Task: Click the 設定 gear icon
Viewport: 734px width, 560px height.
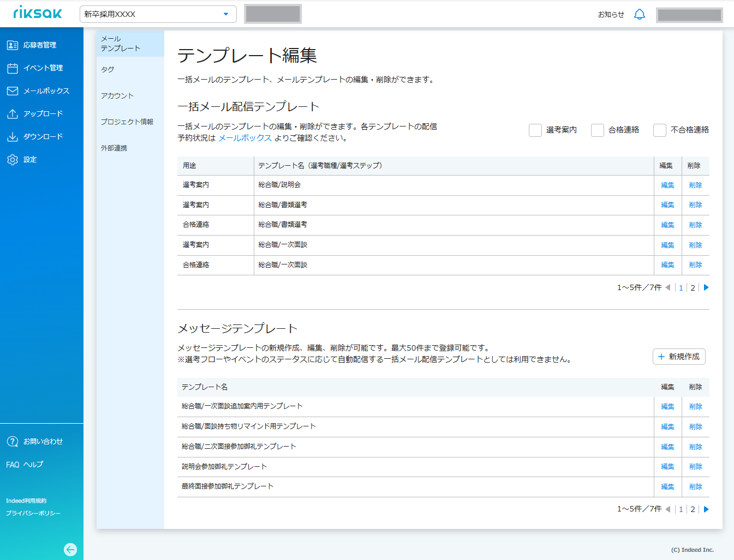Action: pyautogui.click(x=13, y=160)
